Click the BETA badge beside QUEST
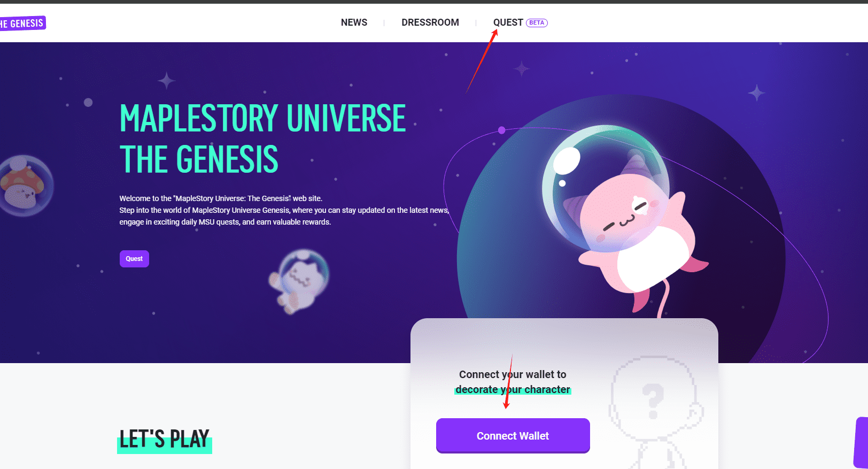The height and width of the screenshot is (469, 868). 537,22
